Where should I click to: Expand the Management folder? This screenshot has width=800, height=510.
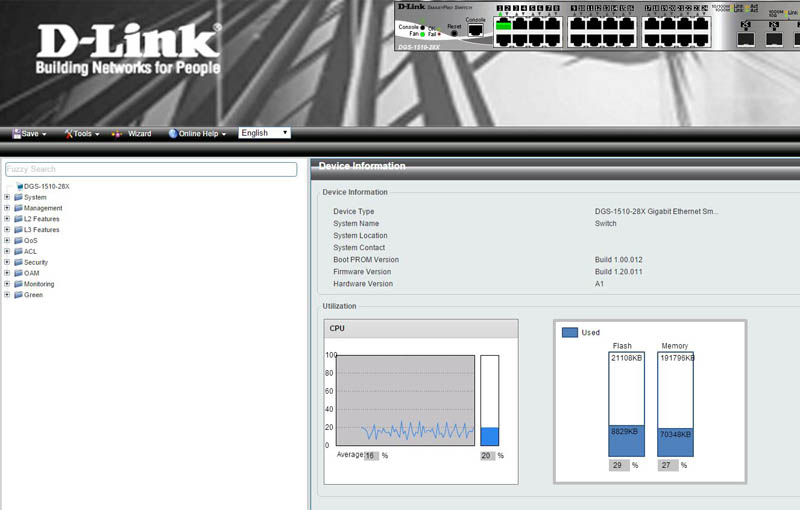click(x=7, y=208)
